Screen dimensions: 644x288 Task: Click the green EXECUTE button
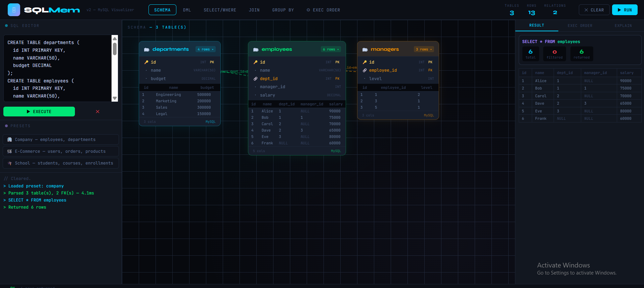[39, 112]
